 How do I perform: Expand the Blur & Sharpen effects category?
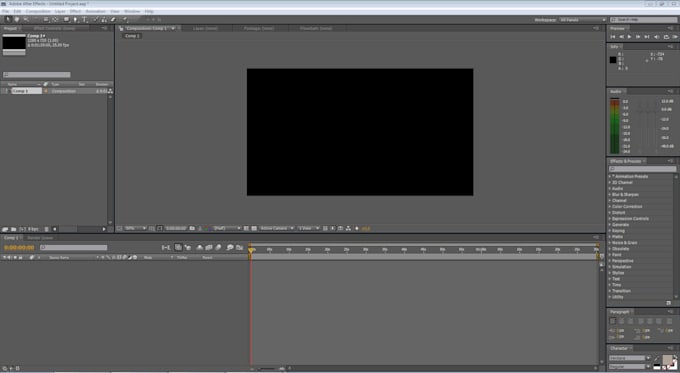point(625,195)
